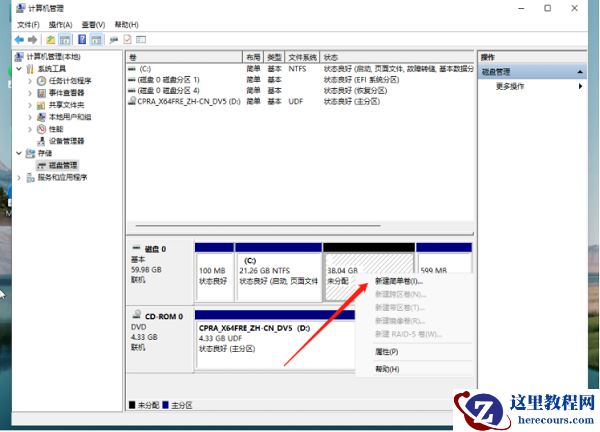Sort by the 布局 column header
The image size is (600, 432).
[x=253, y=57]
